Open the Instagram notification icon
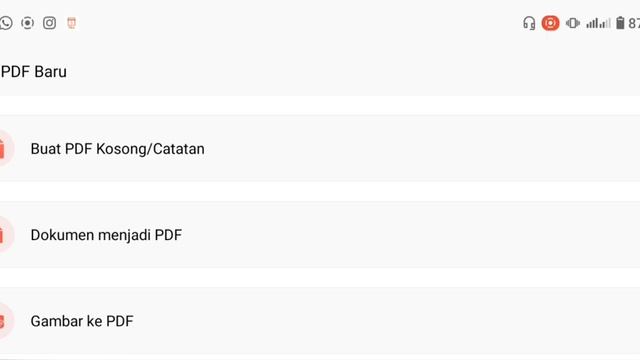640x360 pixels. (49, 23)
